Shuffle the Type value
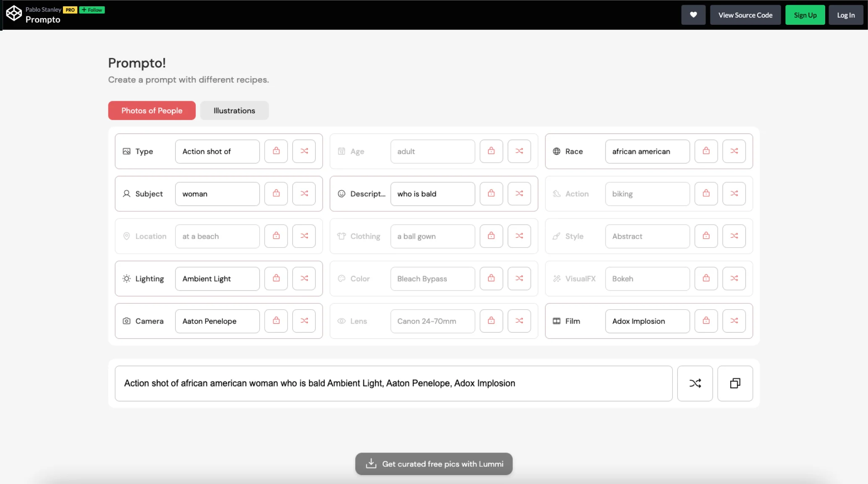868x484 pixels. tap(304, 151)
